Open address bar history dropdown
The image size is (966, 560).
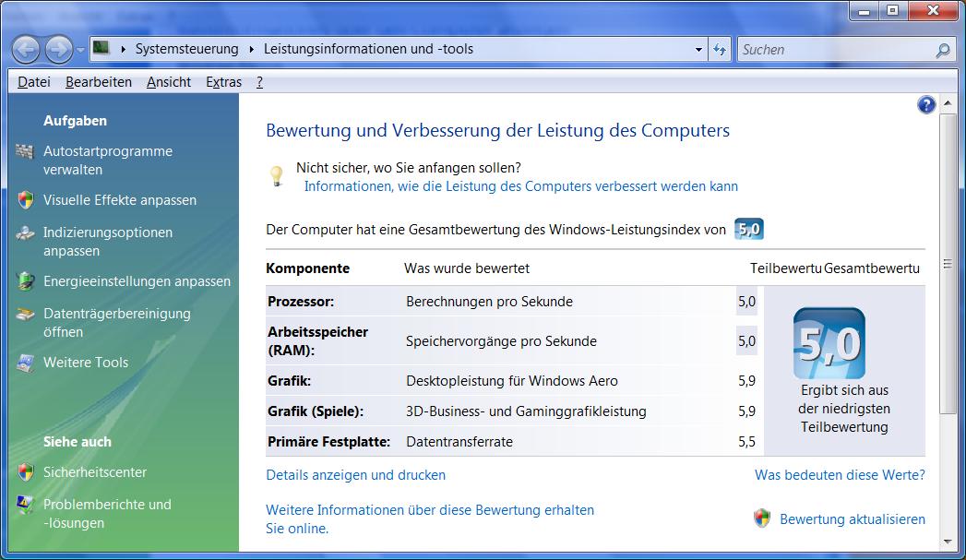coord(698,49)
